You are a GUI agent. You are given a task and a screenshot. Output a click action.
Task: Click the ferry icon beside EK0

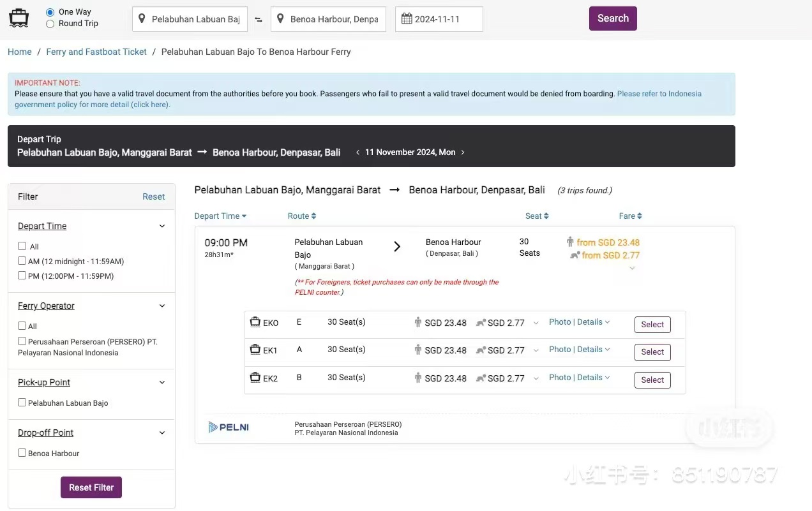pos(255,322)
